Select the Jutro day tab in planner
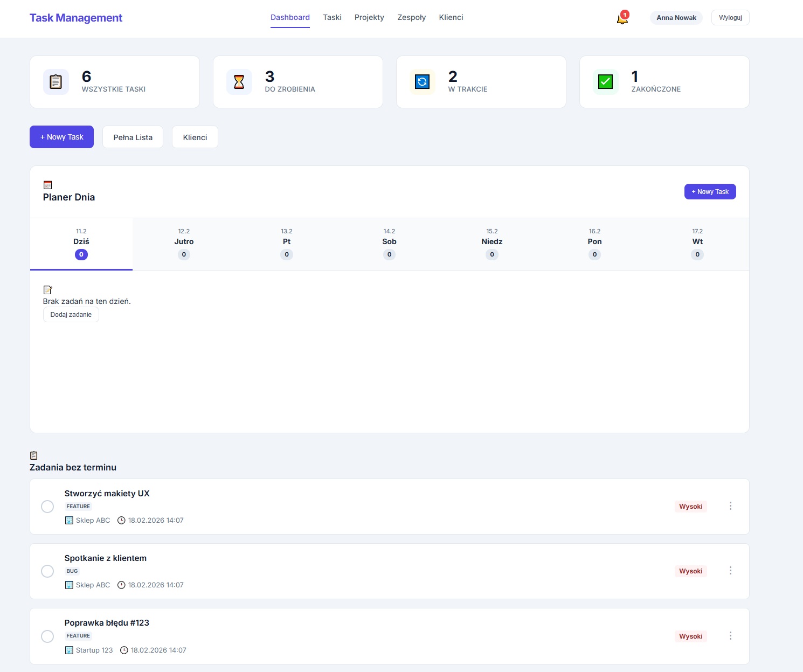Image resolution: width=803 pixels, height=672 pixels. click(x=184, y=244)
